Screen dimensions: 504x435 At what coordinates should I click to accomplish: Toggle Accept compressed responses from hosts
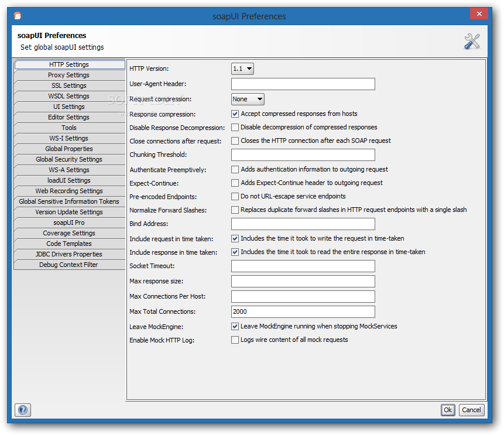coord(235,114)
